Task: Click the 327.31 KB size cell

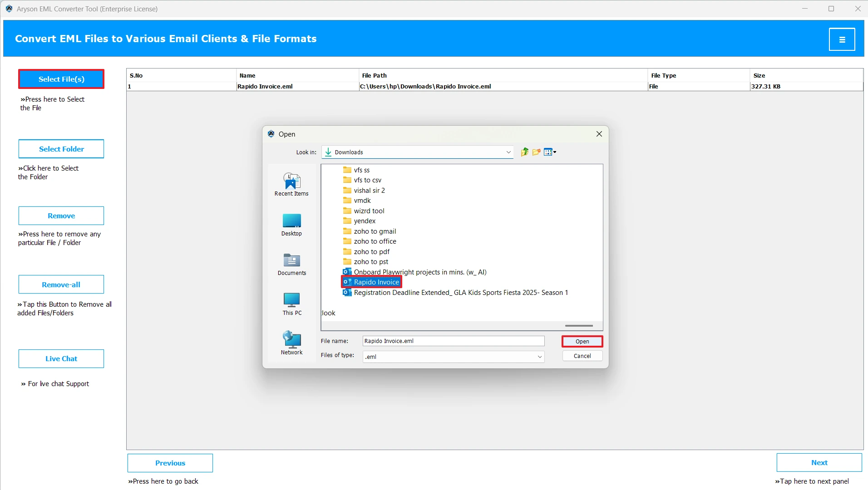Action: 806,87
